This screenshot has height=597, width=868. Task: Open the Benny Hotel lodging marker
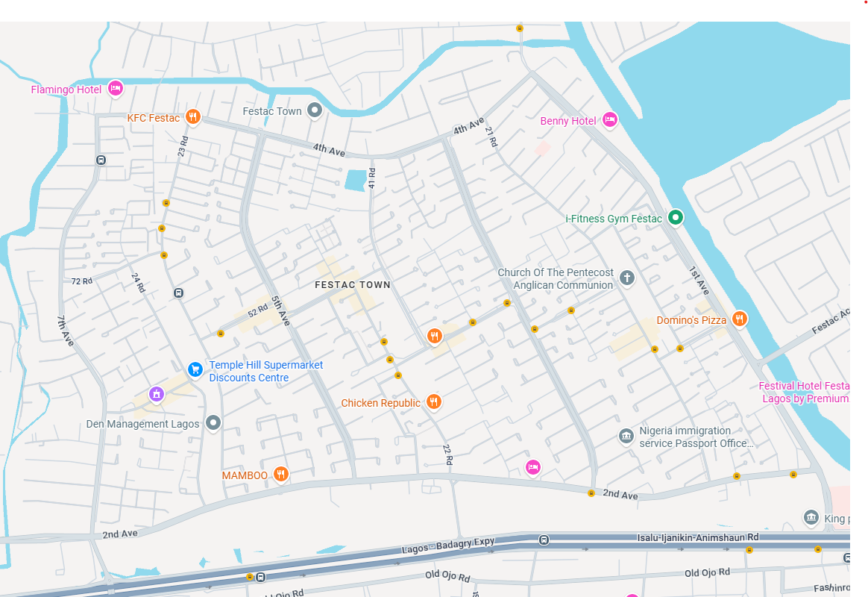point(610,119)
